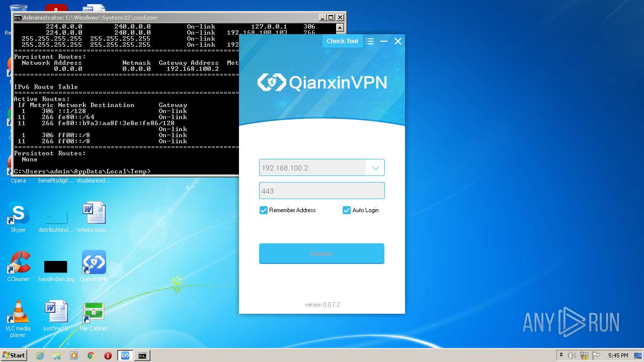Click the Connect button
Image resolution: width=644 pixels, height=362 pixels.
click(322, 254)
